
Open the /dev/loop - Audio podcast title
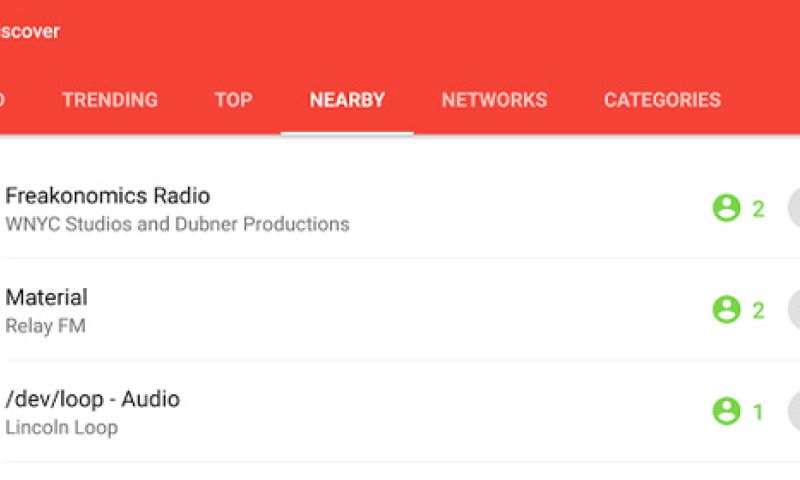[92, 399]
